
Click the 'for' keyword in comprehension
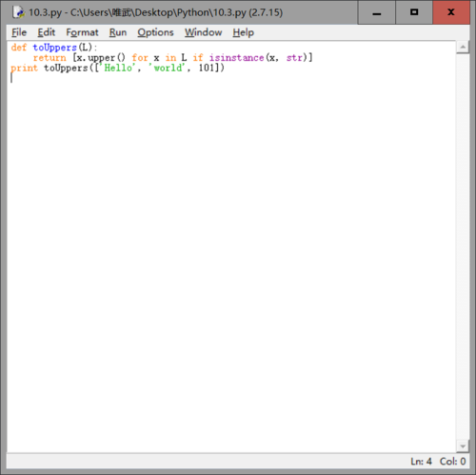pyautogui.click(x=140, y=58)
